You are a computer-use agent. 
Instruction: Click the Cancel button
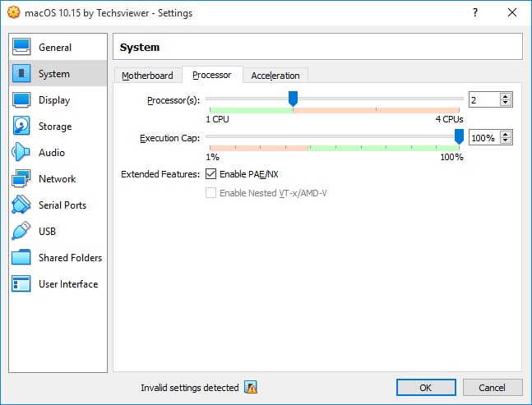(493, 388)
